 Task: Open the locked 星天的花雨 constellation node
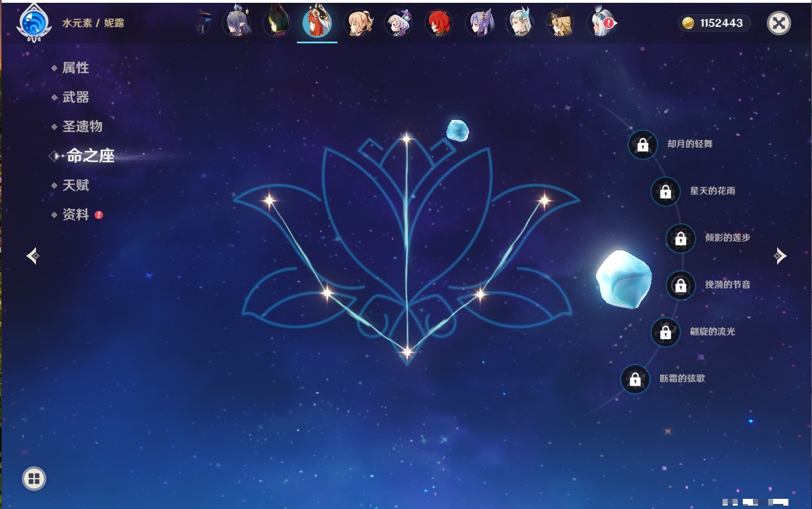pos(665,191)
